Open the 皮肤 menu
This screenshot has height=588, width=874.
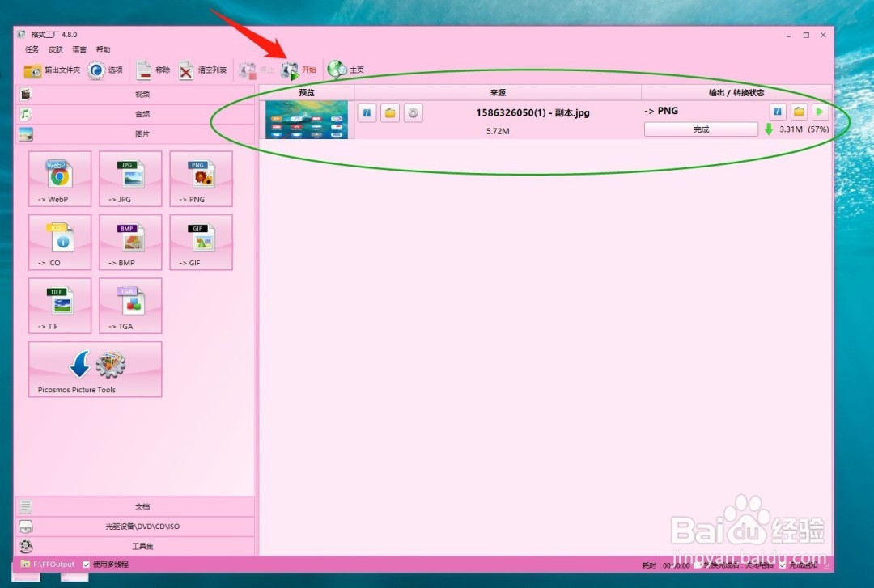[56, 49]
